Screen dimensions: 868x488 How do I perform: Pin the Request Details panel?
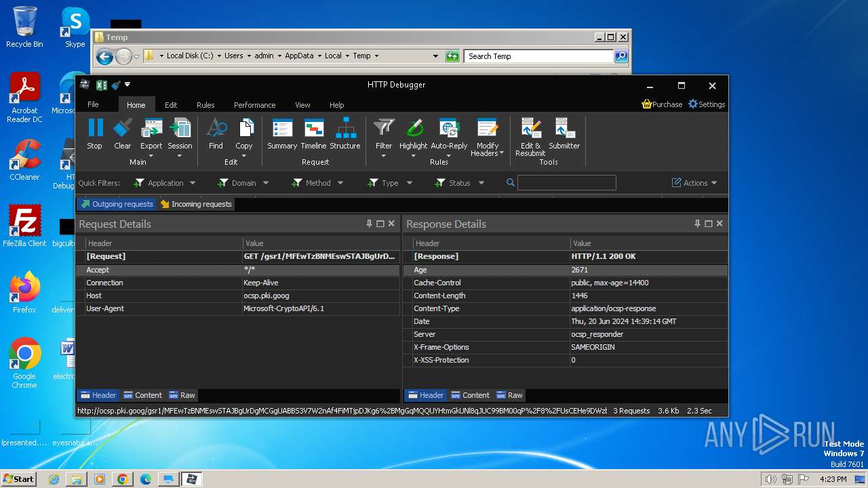click(x=370, y=224)
